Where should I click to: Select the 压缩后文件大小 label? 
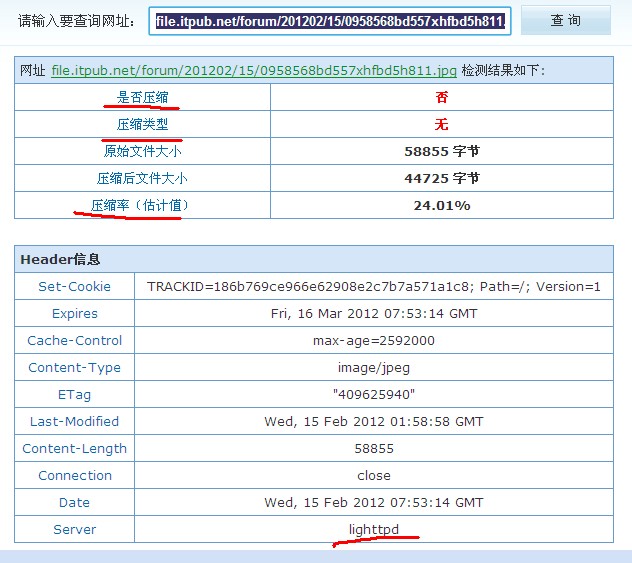[x=143, y=179]
